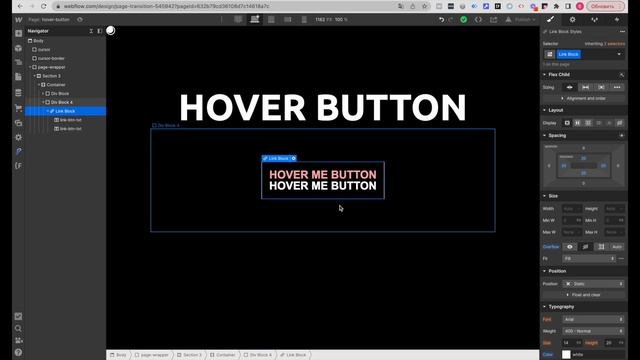Switch to Element Settings gear tab
This screenshot has height=360, width=640.
click(x=573, y=19)
